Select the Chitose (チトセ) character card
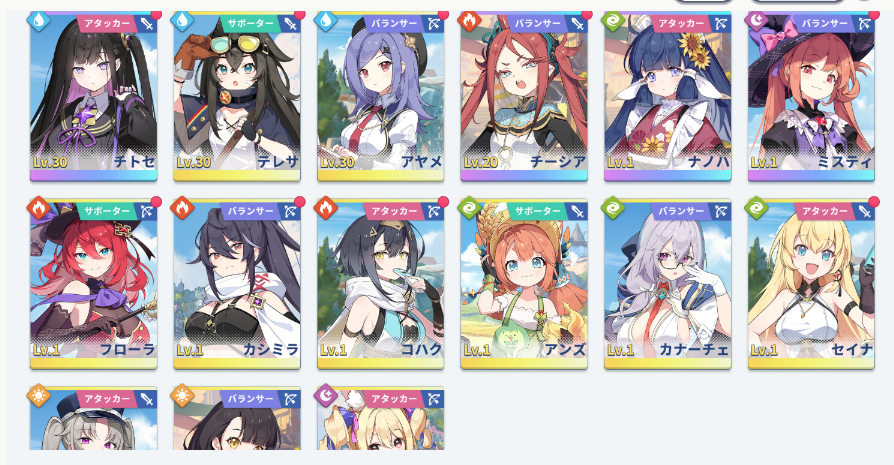 (x=94, y=96)
